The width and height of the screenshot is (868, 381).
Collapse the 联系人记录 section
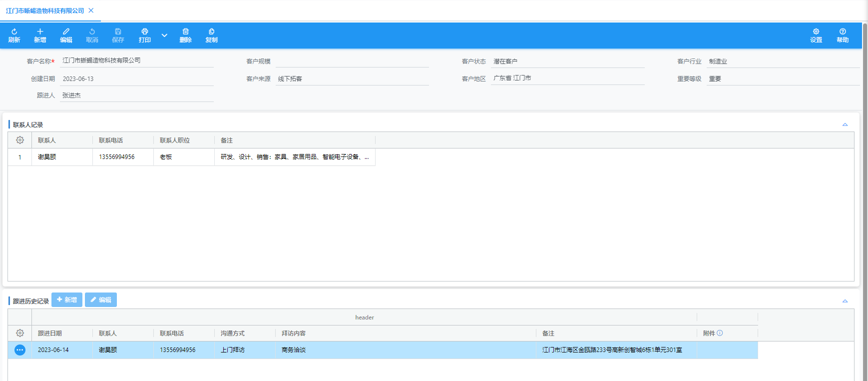coord(845,124)
